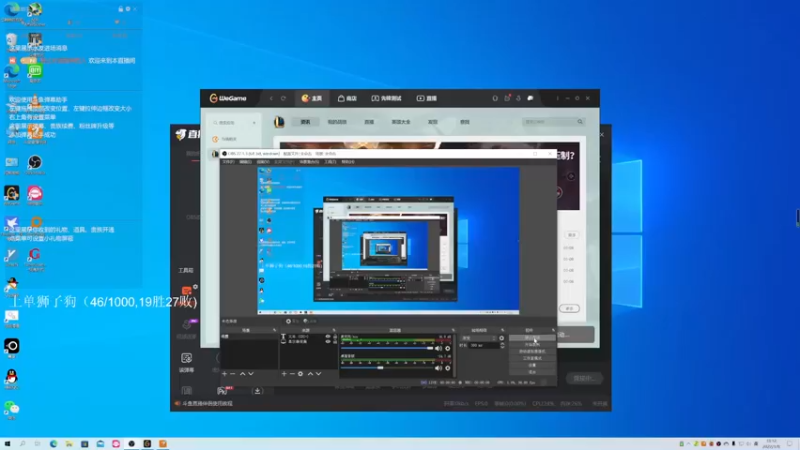
Task: Open WeGame desktop shortcut
Action: click(x=12, y=195)
